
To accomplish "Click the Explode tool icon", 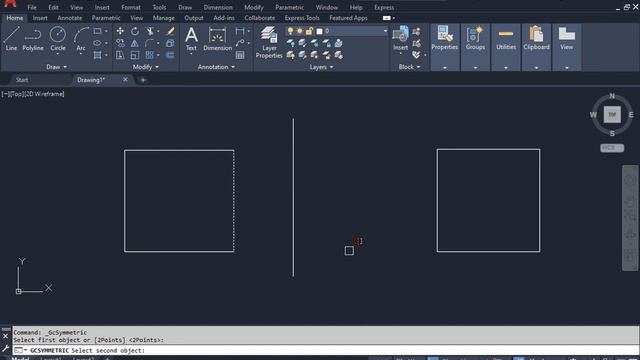I will (170, 43).
